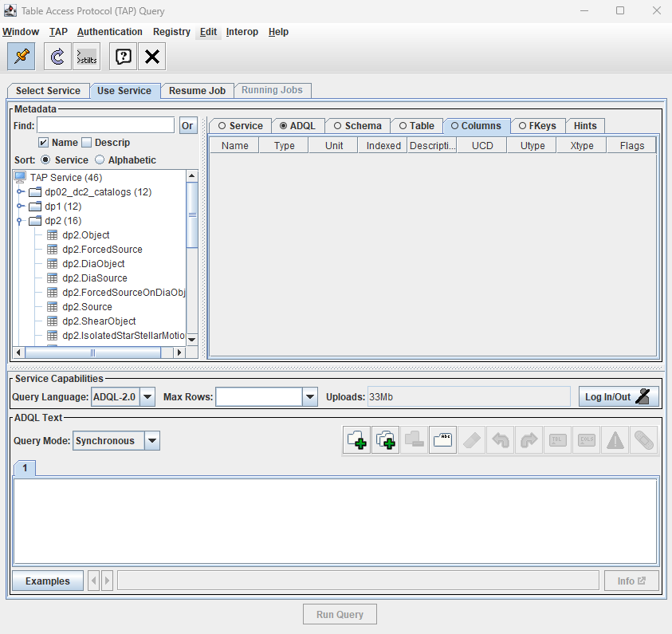Click the black X close toolbar icon
This screenshot has width=672, height=634.
pos(152,56)
